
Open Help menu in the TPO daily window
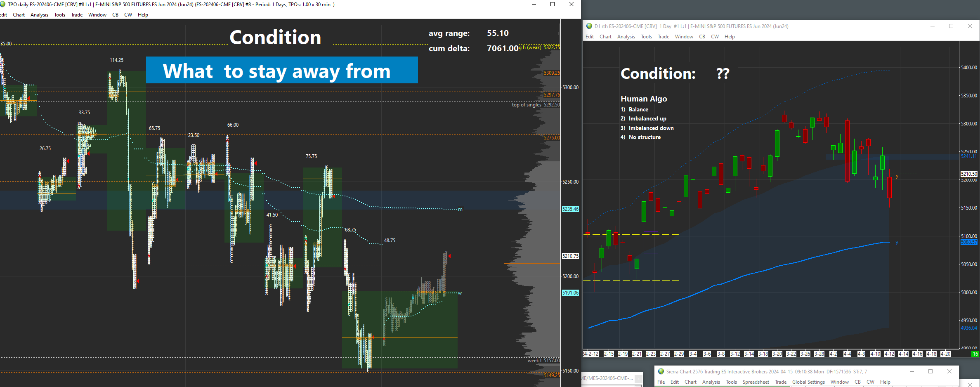(143, 15)
